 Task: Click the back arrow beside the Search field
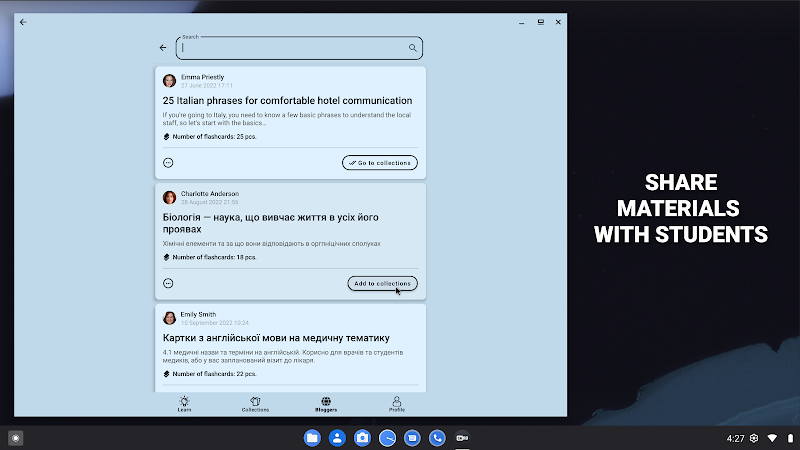coord(163,48)
